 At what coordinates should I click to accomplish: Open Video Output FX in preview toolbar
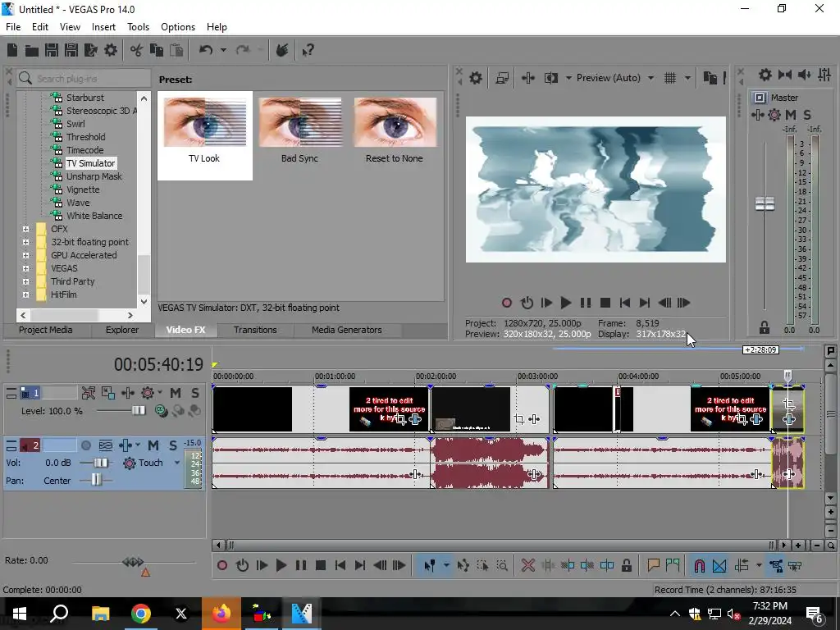click(x=527, y=78)
